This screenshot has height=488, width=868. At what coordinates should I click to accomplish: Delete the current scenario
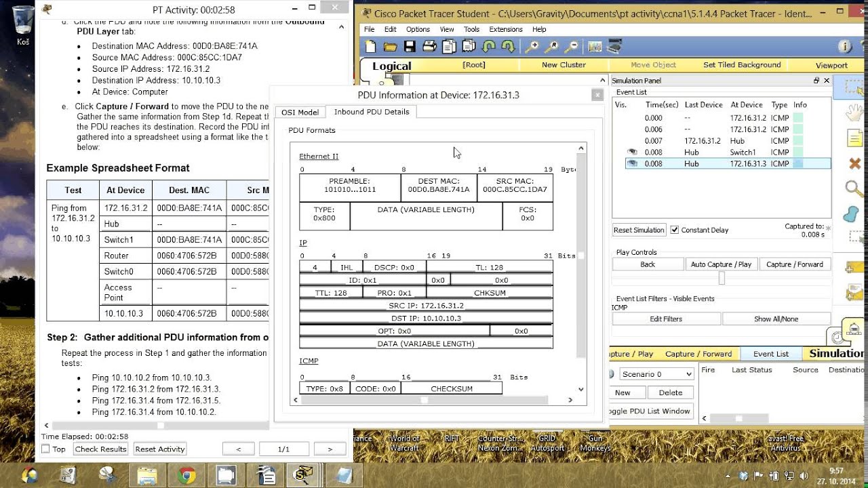point(670,392)
